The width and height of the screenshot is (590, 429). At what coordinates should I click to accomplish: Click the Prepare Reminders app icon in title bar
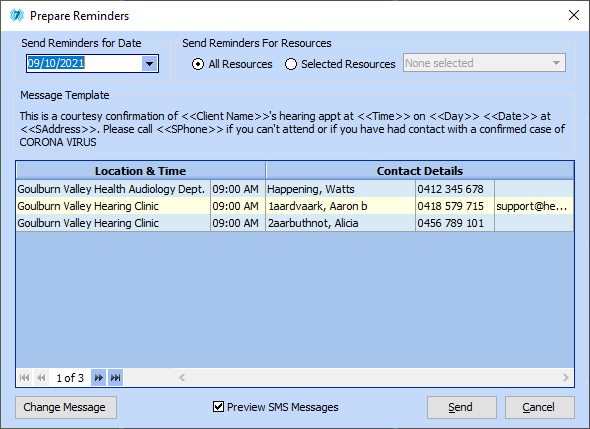tap(17, 15)
